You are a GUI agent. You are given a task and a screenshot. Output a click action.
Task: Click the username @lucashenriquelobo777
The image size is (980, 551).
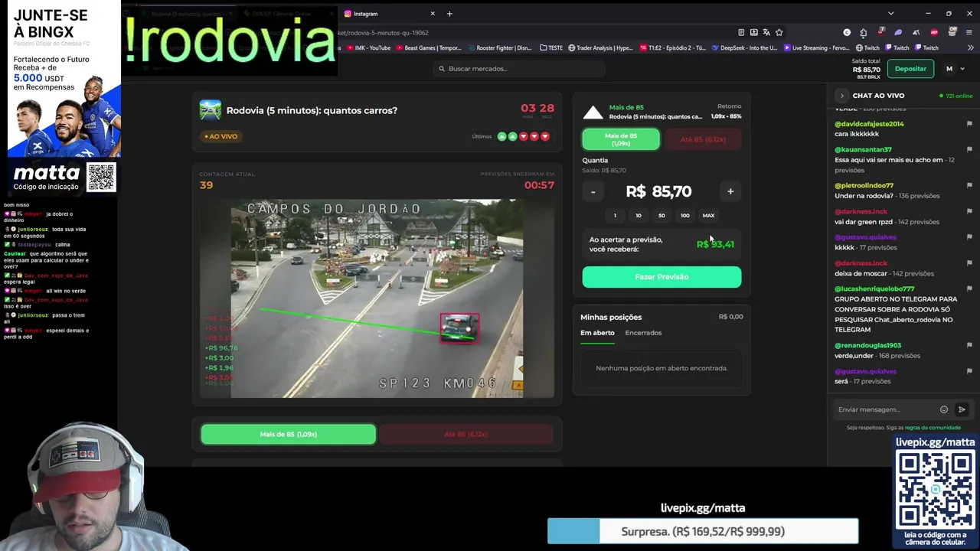(874, 289)
